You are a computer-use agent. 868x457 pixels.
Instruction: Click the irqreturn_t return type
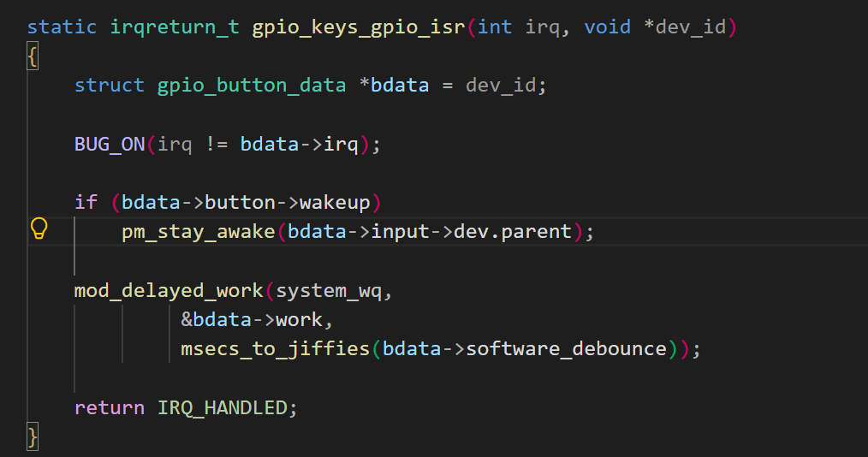pos(175,27)
